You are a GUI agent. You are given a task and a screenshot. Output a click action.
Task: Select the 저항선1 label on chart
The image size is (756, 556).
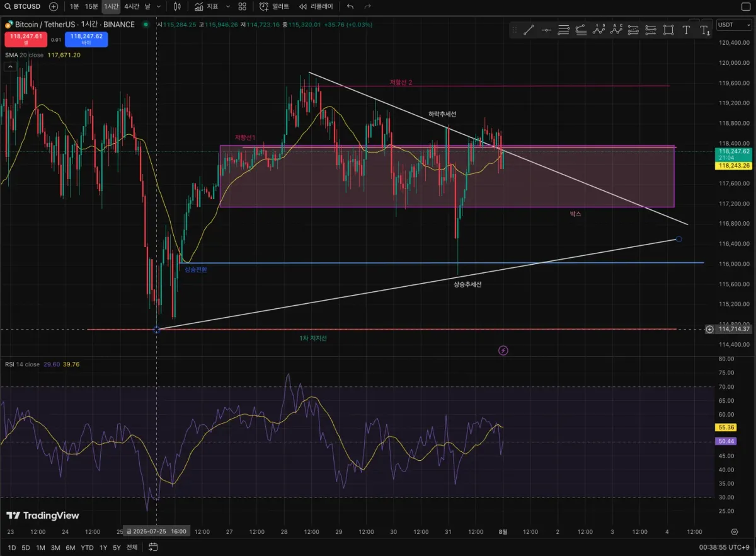coord(245,137)
